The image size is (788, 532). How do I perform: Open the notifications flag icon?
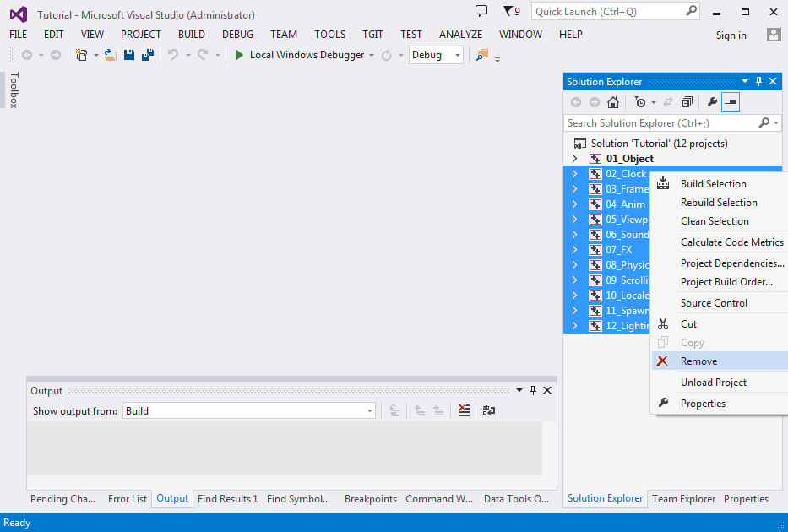tap(511, 12)
